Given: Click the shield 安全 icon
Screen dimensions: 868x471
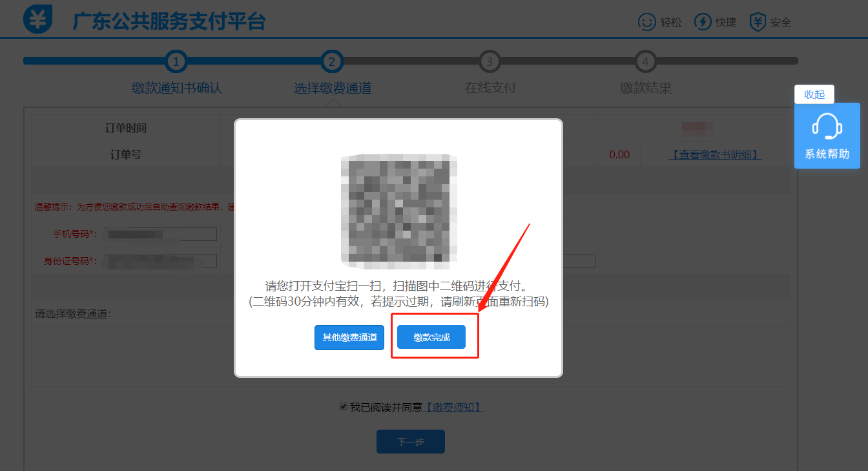Looking at the screenshot, I should (758, 22).
